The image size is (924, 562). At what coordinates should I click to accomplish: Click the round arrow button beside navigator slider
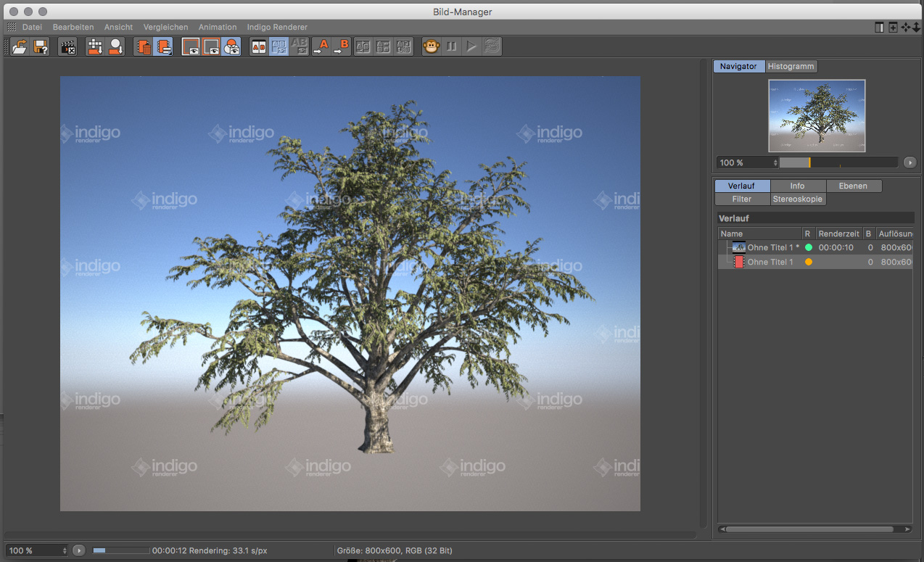pos(910,162)
